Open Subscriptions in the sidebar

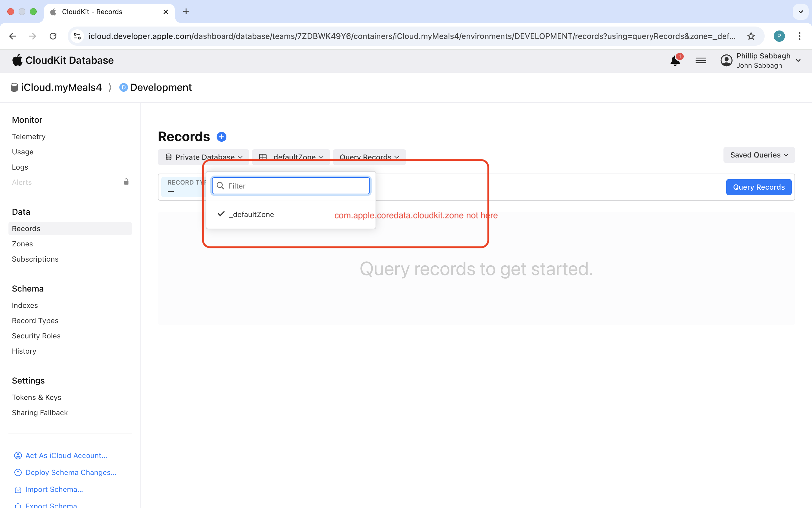[x=35, y=259]
